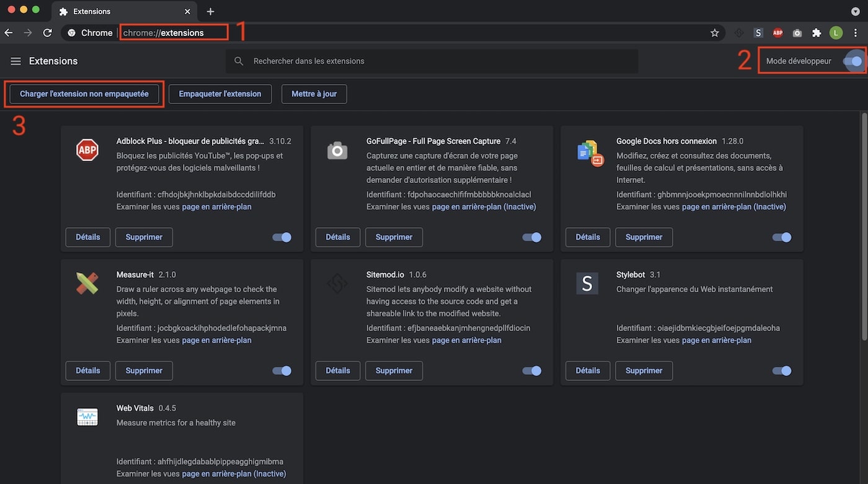Toggle off the Measure-it extension

pos(282,370)
